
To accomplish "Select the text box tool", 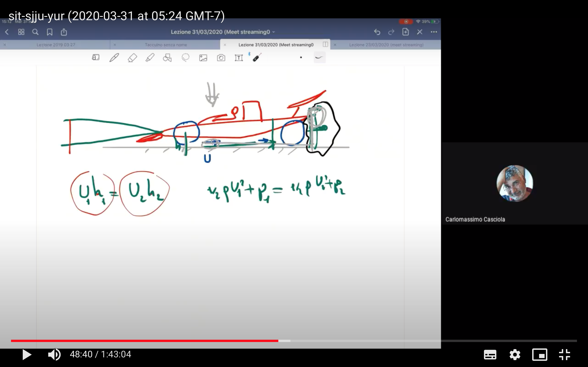I will click(239, 58).
